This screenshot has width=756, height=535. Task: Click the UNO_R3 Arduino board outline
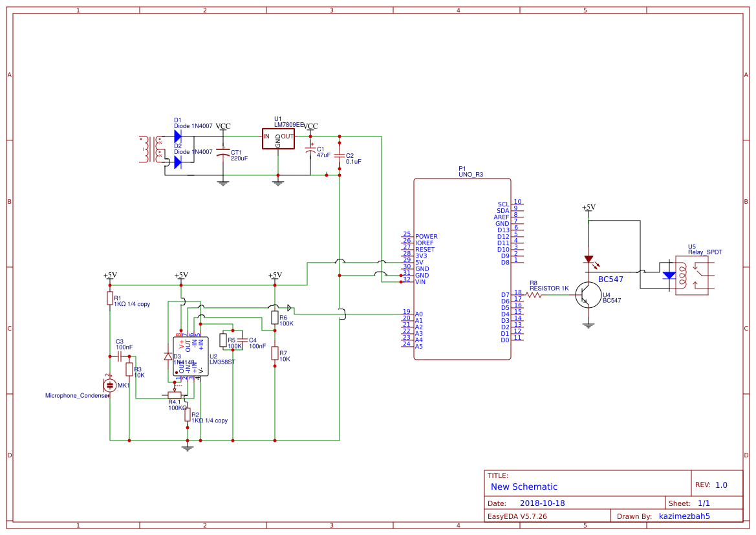(x=462, y=269)
